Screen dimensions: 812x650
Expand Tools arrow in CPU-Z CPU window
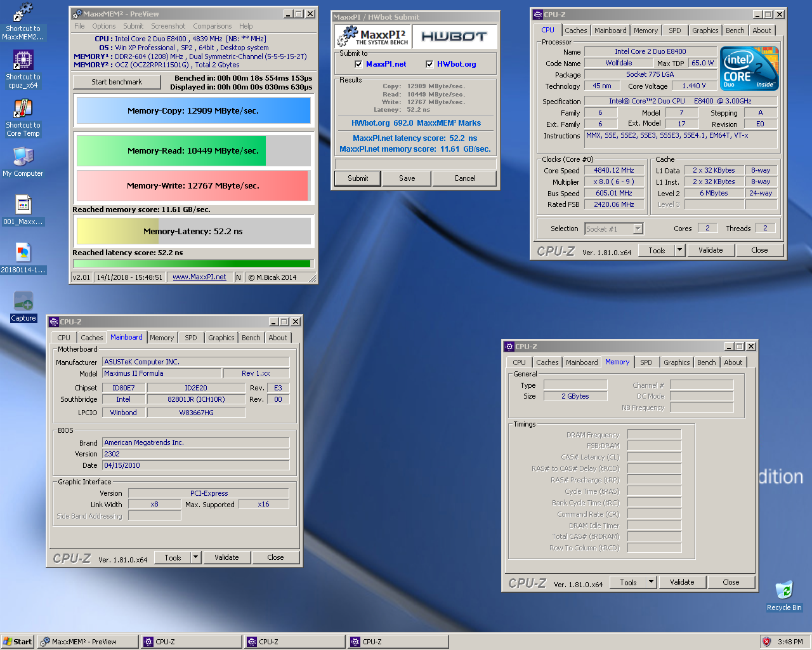click(x=679, y=250)
